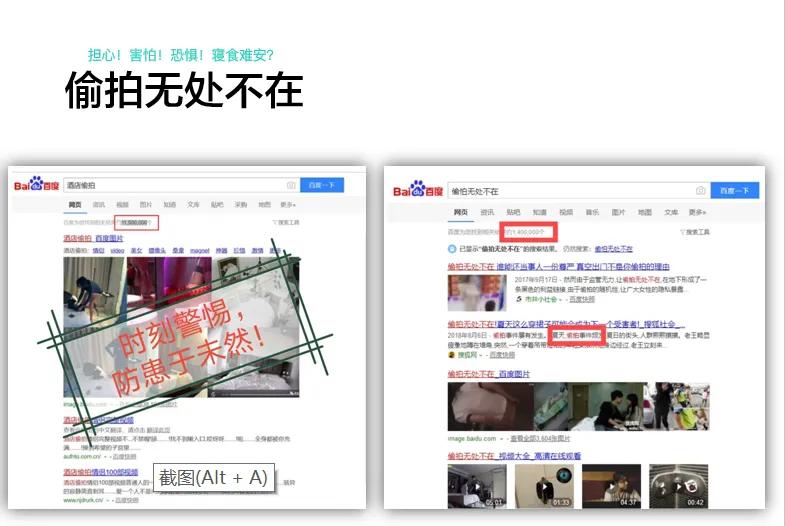Select 图片 tab in left window
Viewport: 785px width, 526px height.
tap(146, 205)
